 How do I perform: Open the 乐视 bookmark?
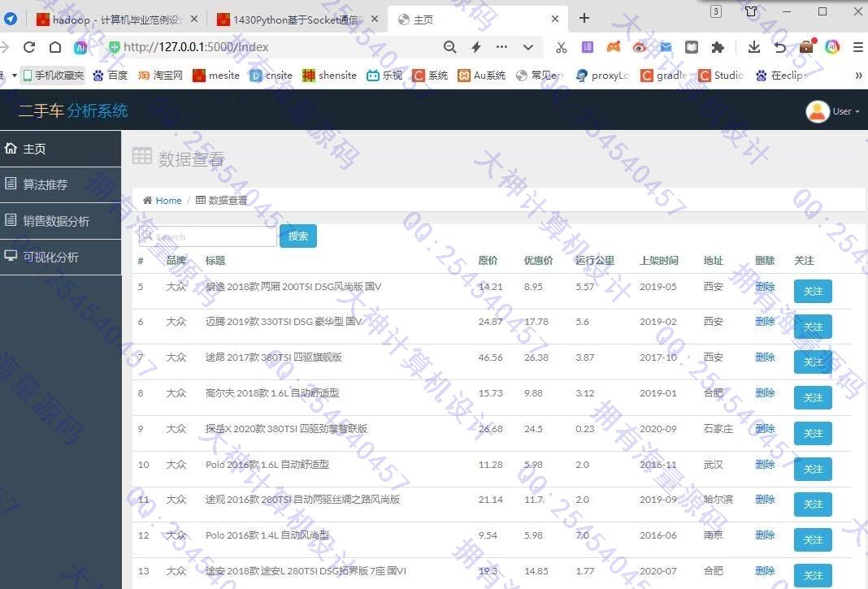384,76
